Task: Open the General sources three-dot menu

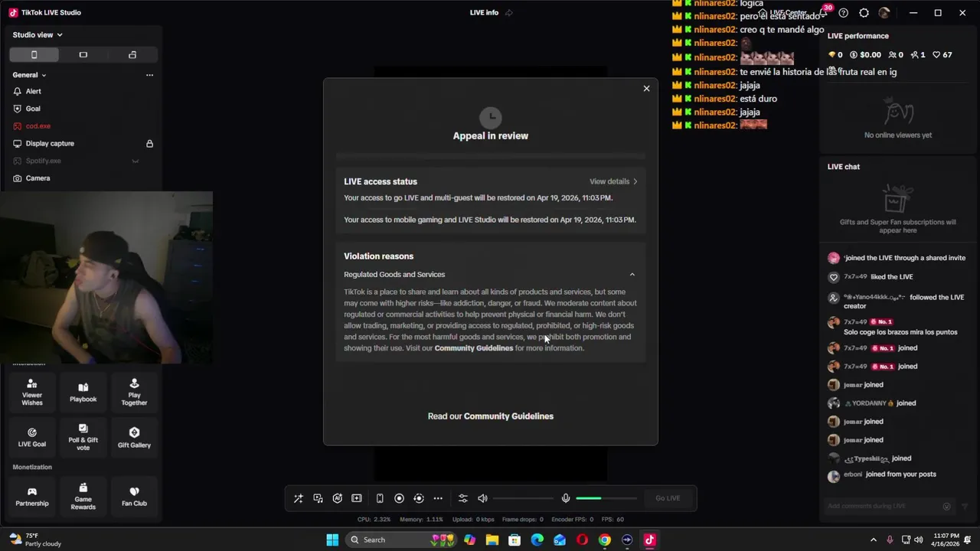Action: click(x=149, y=75)
